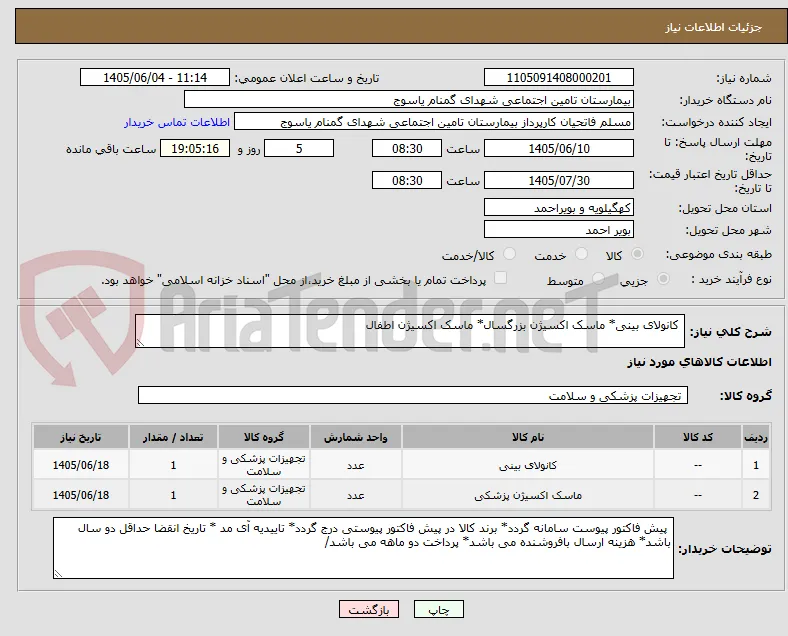Click the remaining time field 19:05:16

195,148
